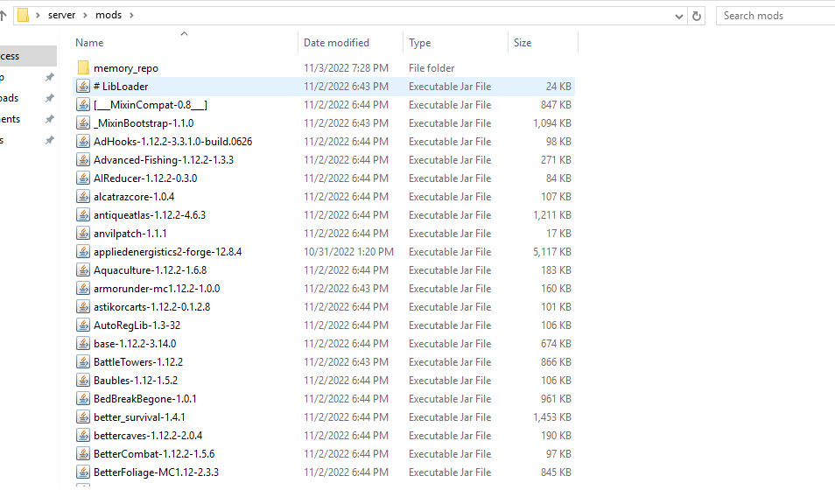This screenshot has width=835, height=504.
Task: Select the AIReducer-1.12.2-0.3.0 file name
Action: (x=145, y=178)
